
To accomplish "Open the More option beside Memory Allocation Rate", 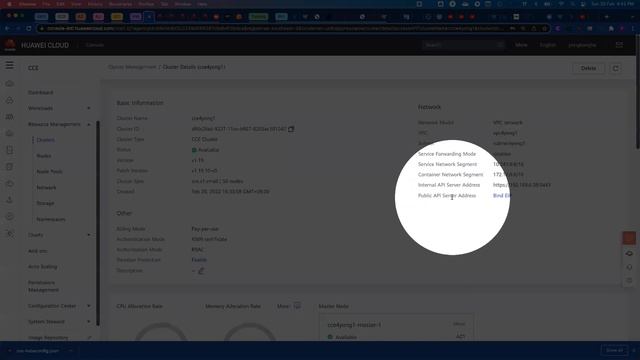I will pos(289,306).
